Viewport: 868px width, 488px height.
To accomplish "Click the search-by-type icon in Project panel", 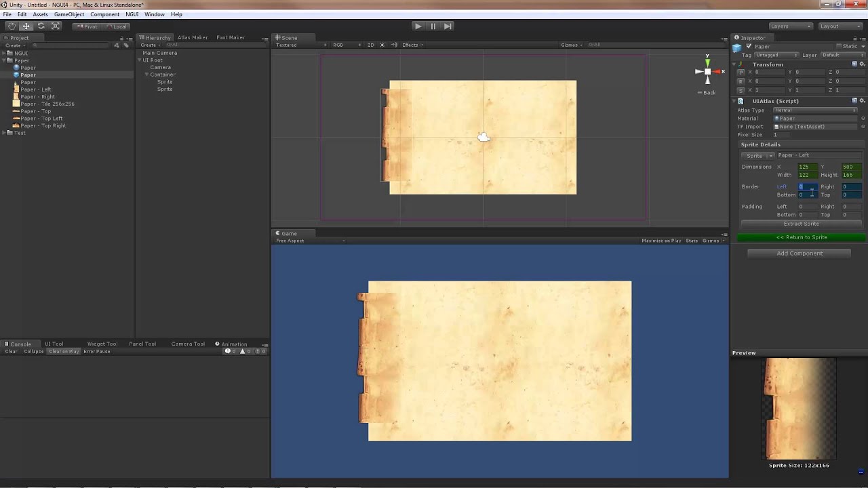I will (117, 45).
